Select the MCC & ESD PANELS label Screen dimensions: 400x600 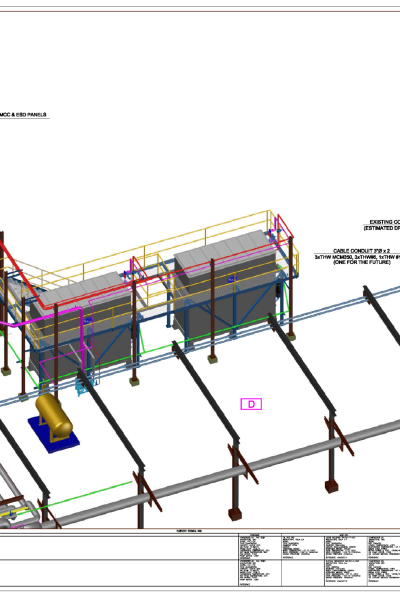tap(23, 114)
